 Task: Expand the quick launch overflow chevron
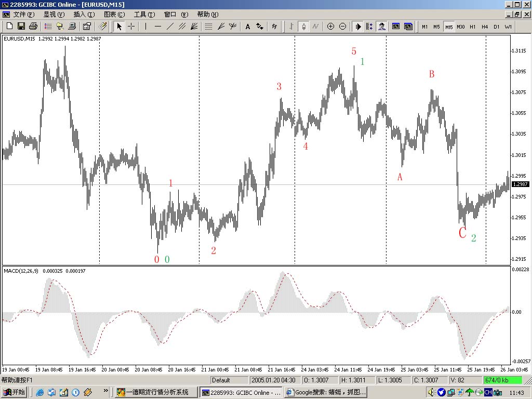tap(106, 391)
